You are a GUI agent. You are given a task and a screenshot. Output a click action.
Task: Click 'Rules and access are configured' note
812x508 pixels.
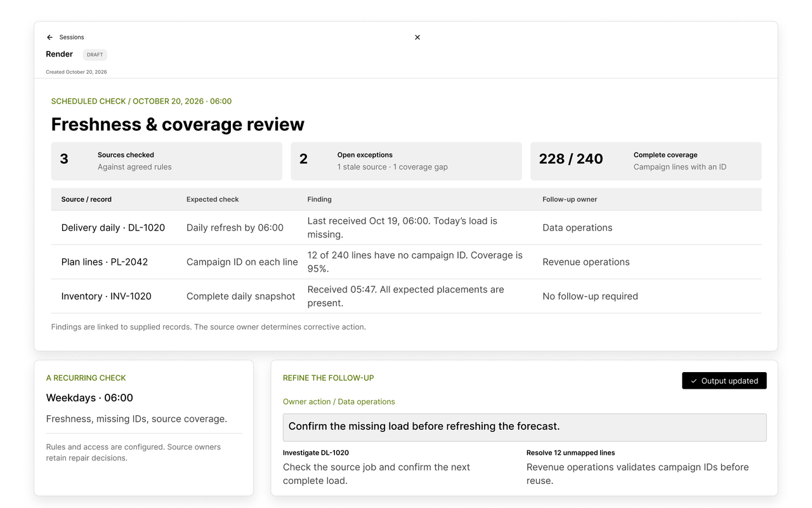133,452
